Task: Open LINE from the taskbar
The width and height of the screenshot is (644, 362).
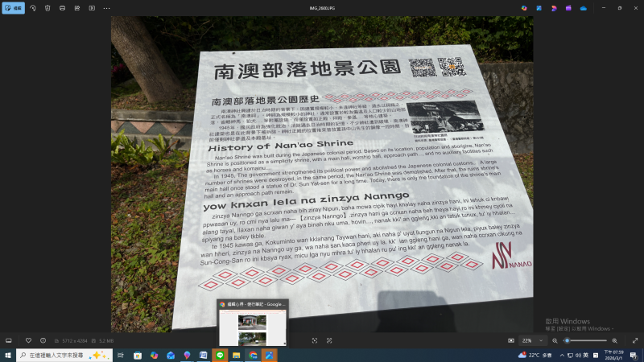Action: click(x=220, y=356)
